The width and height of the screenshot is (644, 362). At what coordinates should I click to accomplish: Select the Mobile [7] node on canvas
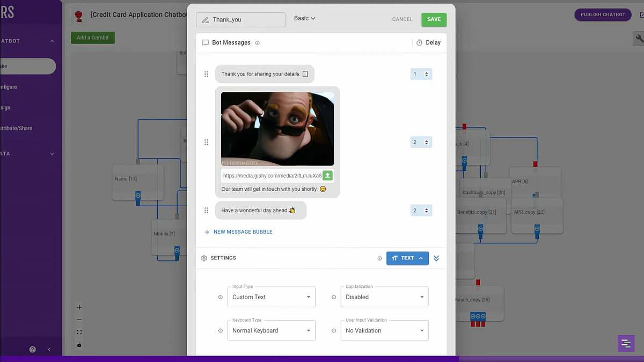click(169, 236)
